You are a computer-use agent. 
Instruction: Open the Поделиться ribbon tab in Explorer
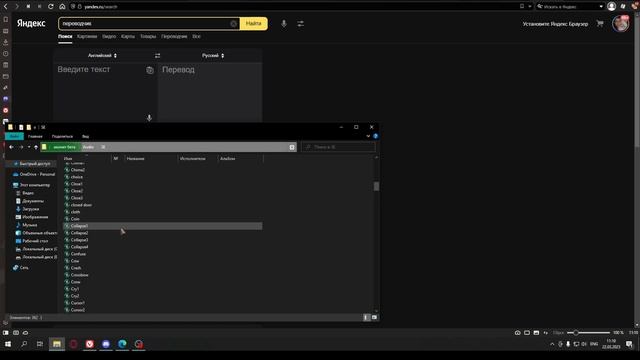(62, 136)
